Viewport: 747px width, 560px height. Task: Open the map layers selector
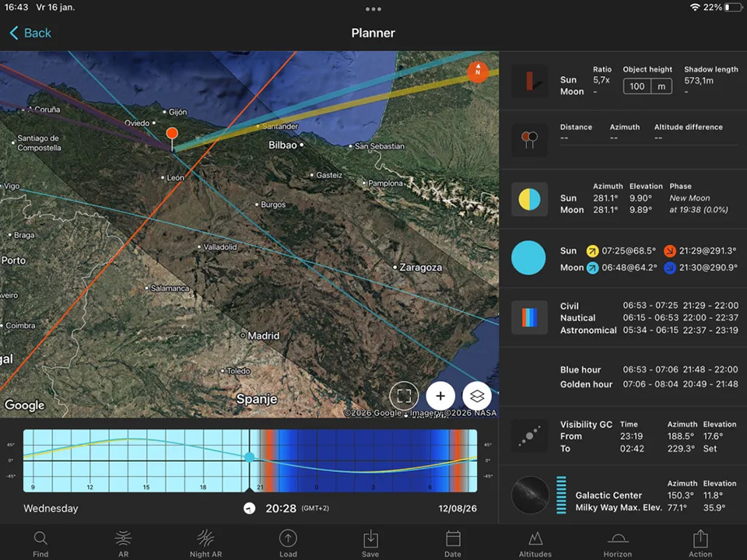coord(477,396)
